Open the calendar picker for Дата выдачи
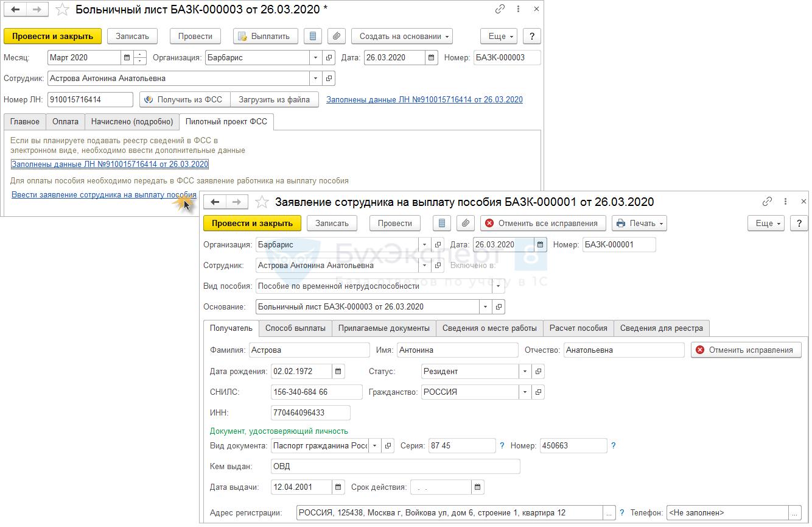This screenshot has width=812, height=527. coord(339,487)
